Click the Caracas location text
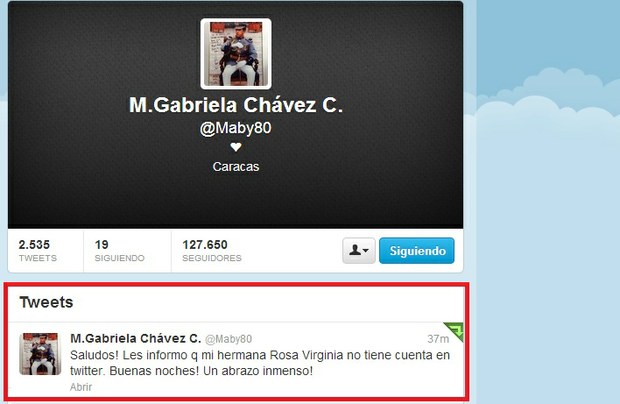The height and width of the screenshot is (404, 620). click(236, 166)
